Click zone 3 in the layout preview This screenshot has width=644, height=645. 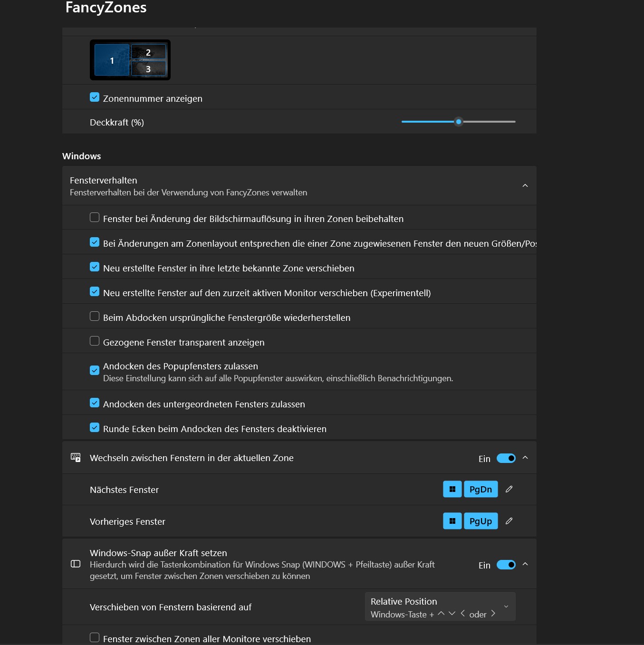(x=148, y=68)
